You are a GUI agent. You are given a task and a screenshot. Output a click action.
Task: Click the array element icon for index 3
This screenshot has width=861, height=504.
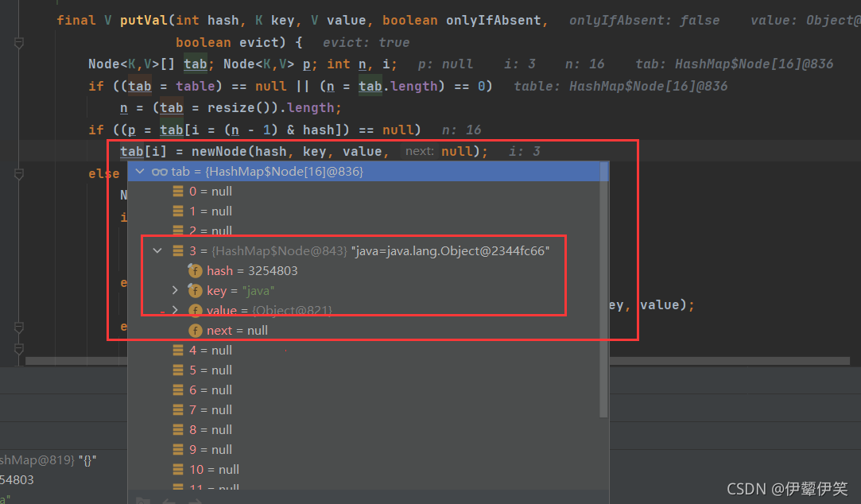point(178,251)
